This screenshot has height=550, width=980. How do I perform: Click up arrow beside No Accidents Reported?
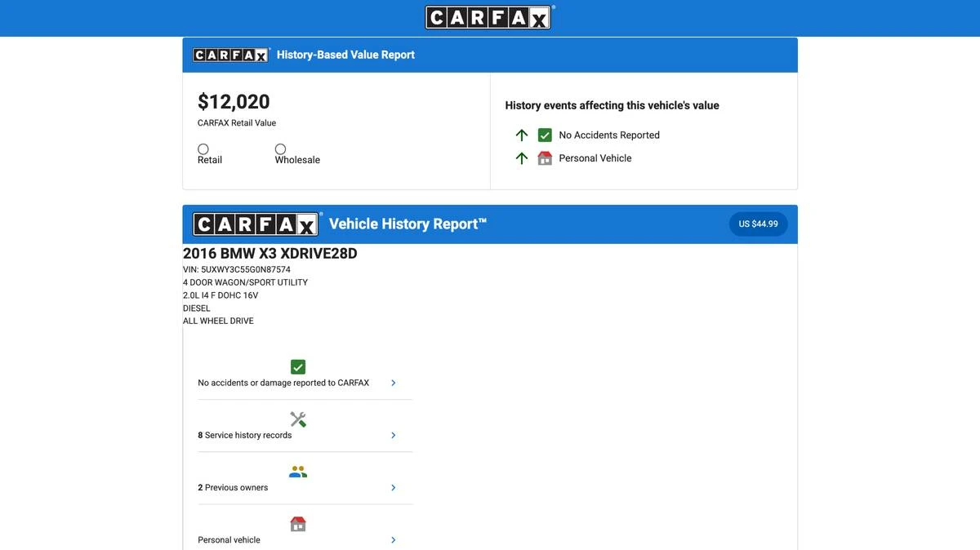pos(522,135)
